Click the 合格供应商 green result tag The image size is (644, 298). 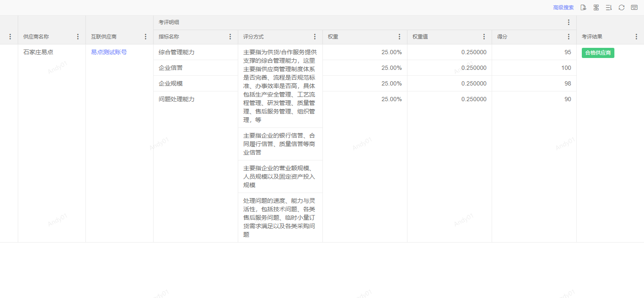598,53
